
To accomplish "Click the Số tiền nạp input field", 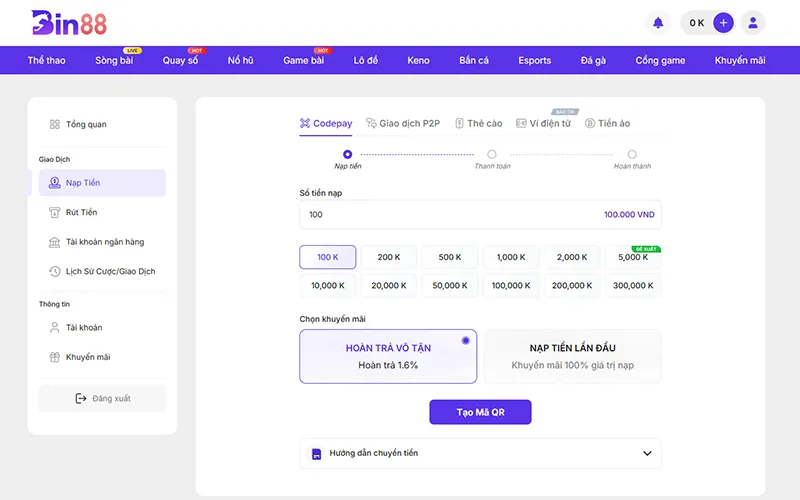I will [450, 214].
